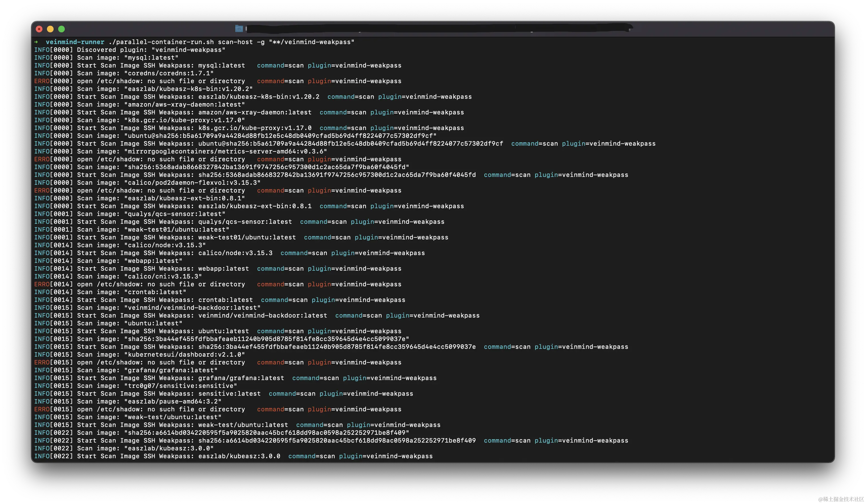The height and width of the screenshot is (504, 866).
Task: Click the folder icon in title bar
Action: pos(239,29)
